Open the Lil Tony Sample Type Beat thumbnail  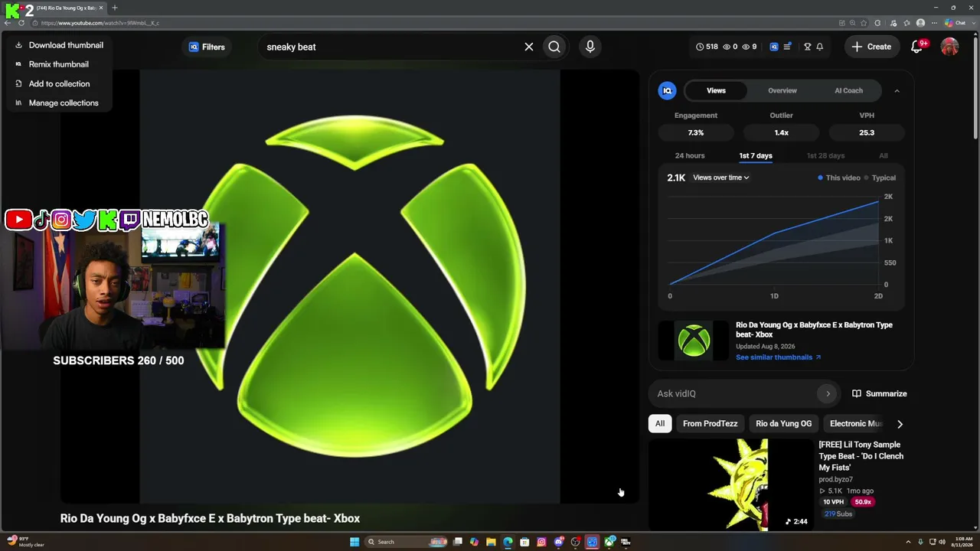click(731, 484)
